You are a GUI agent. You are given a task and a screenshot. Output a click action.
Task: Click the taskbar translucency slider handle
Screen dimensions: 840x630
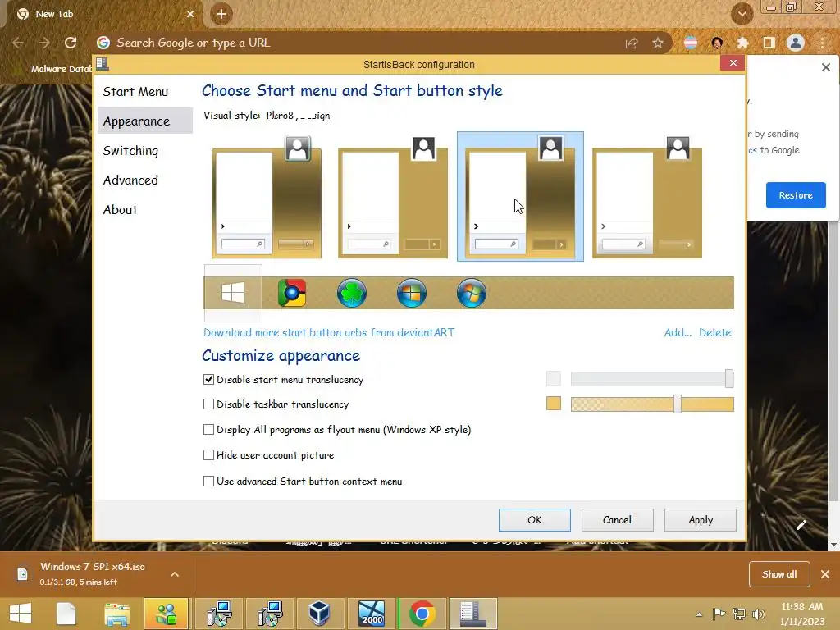(x=678, y=404)
